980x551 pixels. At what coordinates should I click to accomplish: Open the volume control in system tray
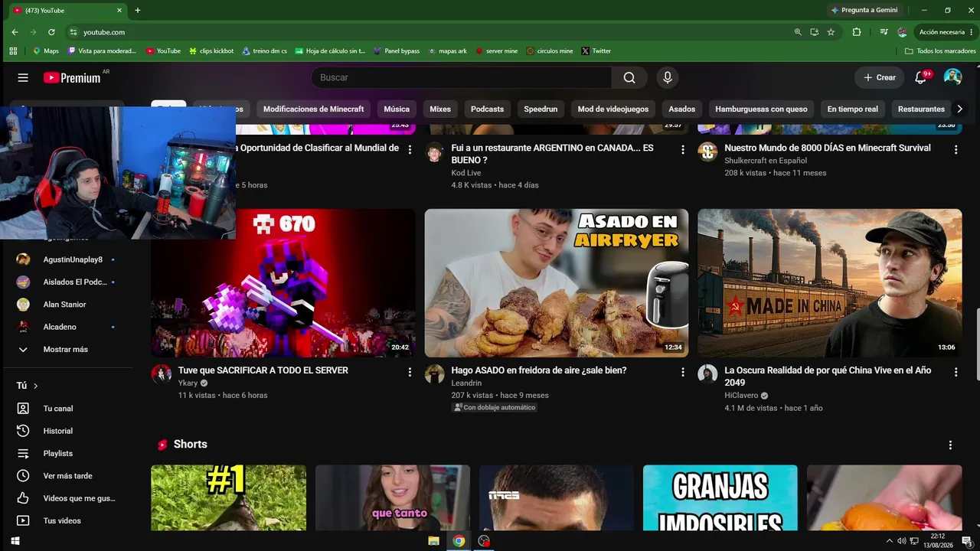901,541
